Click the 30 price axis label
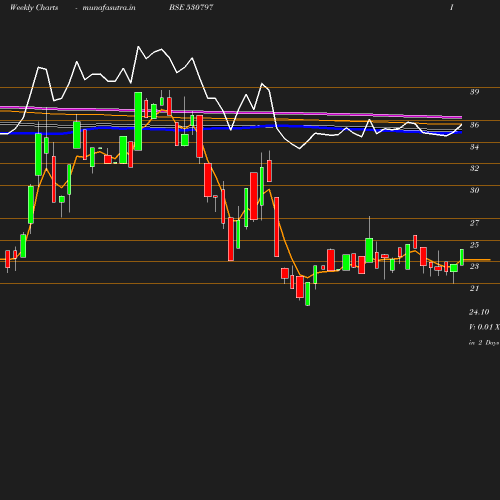The height and width of the screenshot is (500, 500). point(475,190)
